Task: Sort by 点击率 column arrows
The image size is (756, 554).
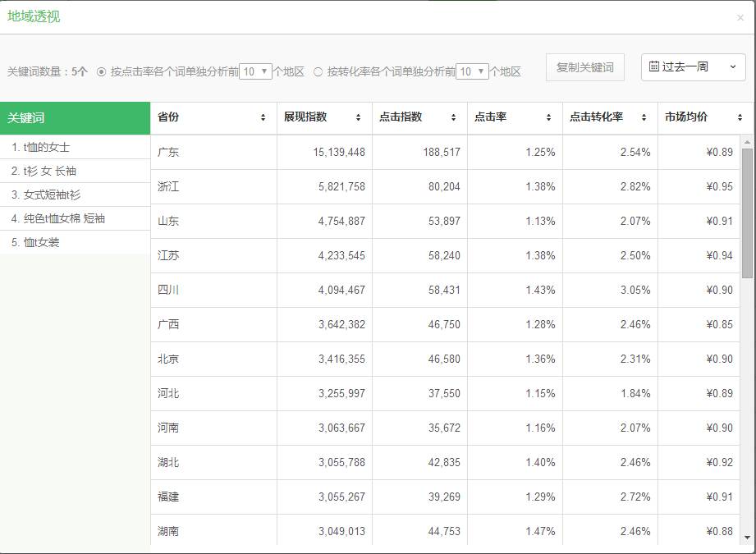Action: (x=548, y=117)
